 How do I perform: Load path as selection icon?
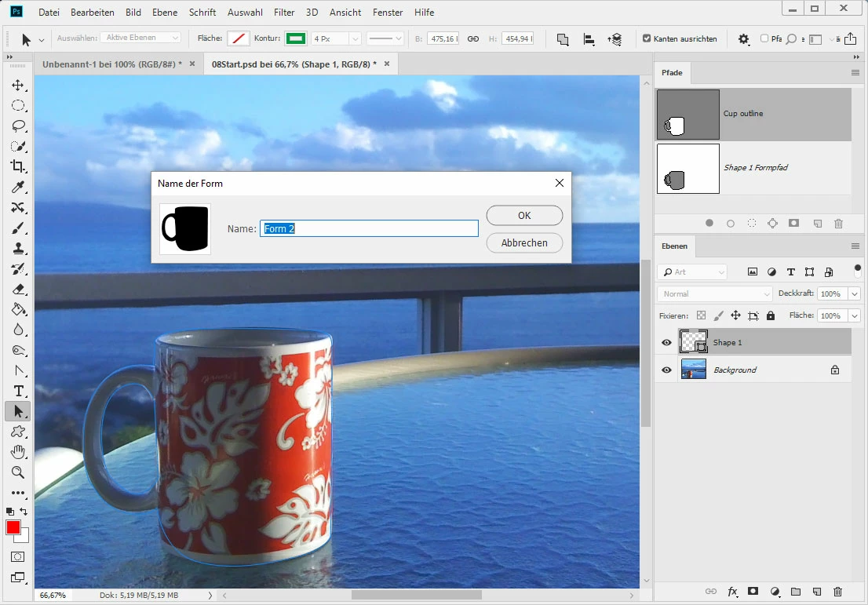[x=751, y=223]
